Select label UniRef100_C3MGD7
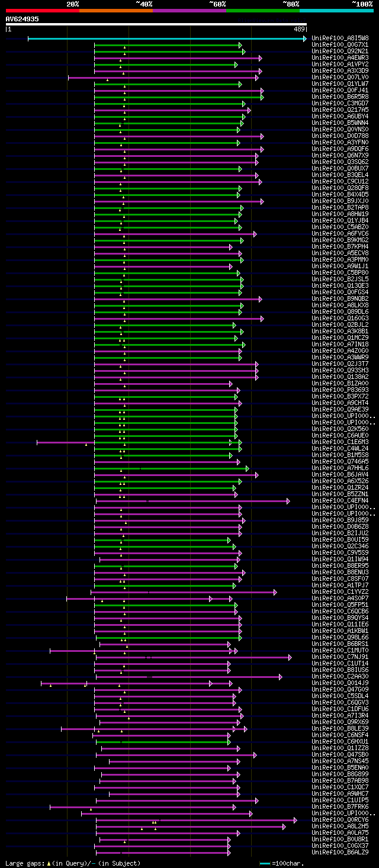The width and height of the screenshot is (379, 868). 340,104
